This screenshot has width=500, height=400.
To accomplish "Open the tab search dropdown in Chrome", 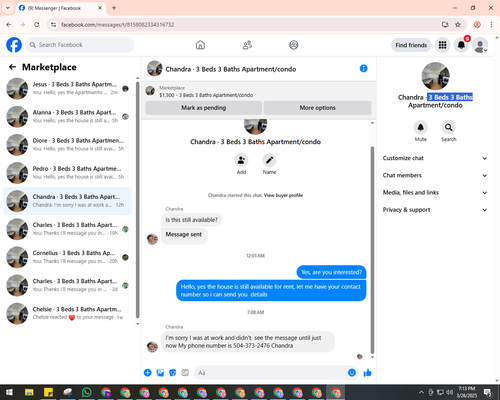I will (x=8, y=8).
